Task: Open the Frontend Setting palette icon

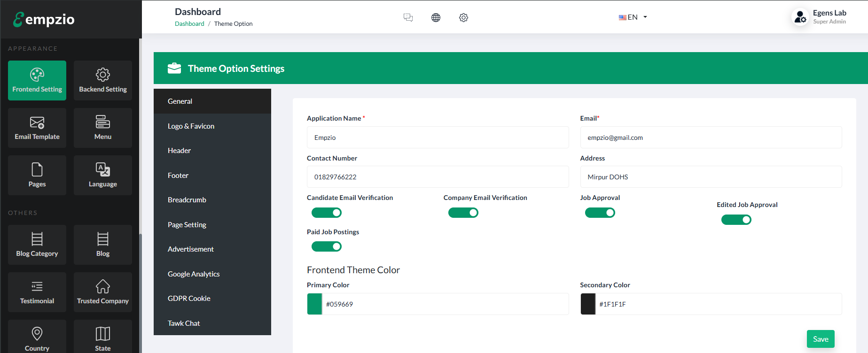Action: pos(37,75)
